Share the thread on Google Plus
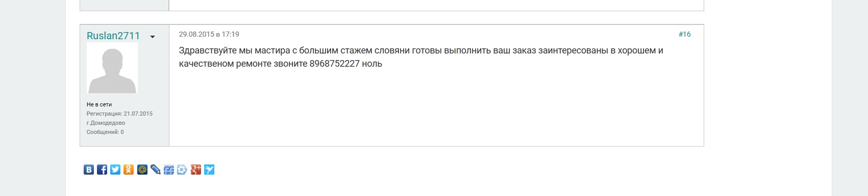Image resolution: width=868 pixels, height=196 pixels. click(196, 170)
